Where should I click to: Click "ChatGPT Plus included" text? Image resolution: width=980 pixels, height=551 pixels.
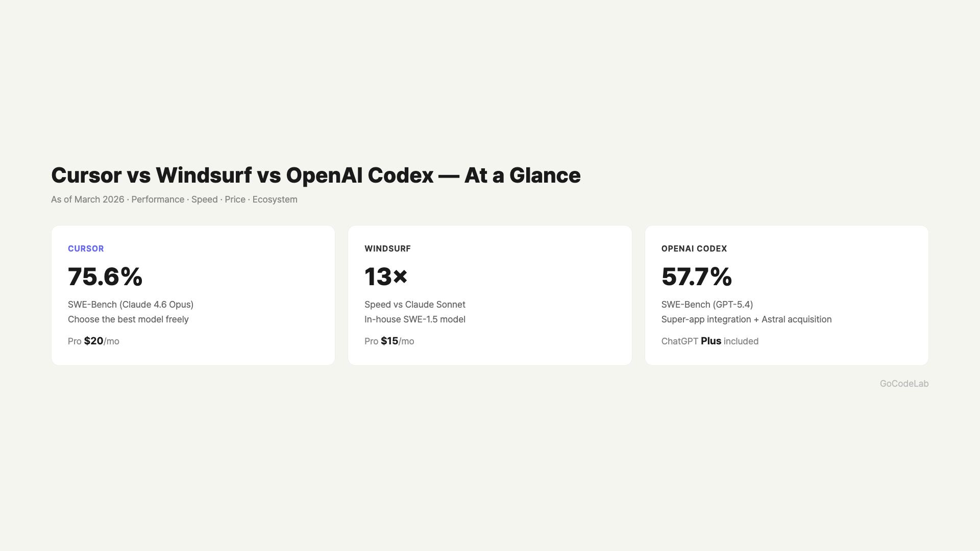pos(709,341)
